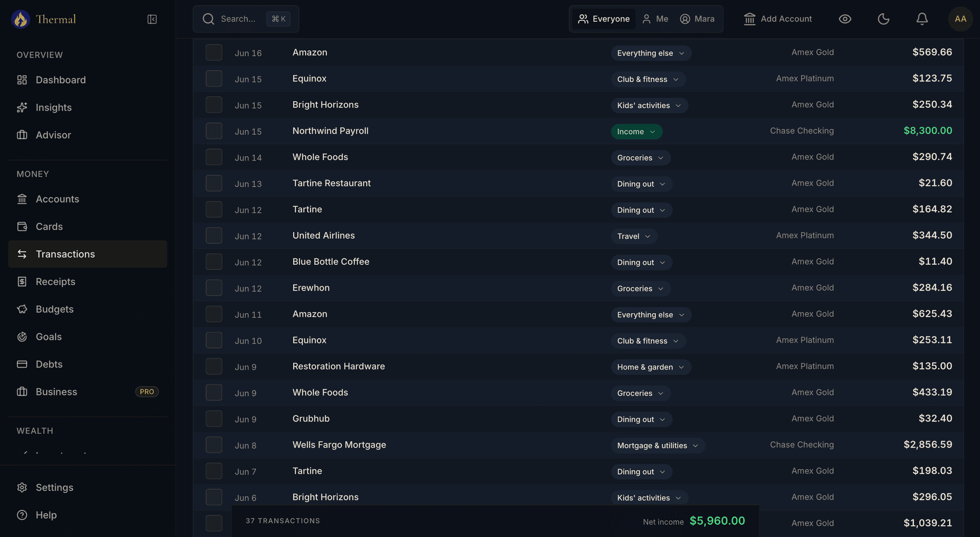
Task: Open the Dashboard grid icon
Action: tap(22, 80)
